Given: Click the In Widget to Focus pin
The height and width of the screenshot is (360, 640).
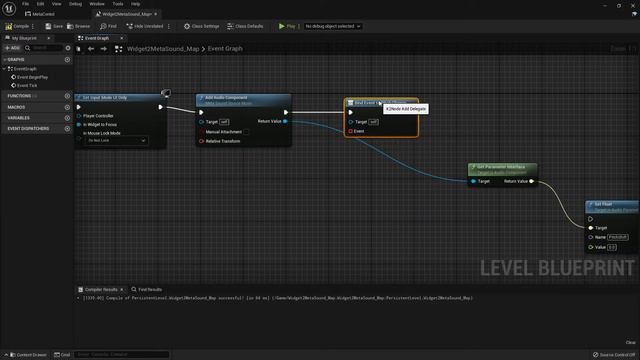Looking at the screenshot, I should coord(79,124).
